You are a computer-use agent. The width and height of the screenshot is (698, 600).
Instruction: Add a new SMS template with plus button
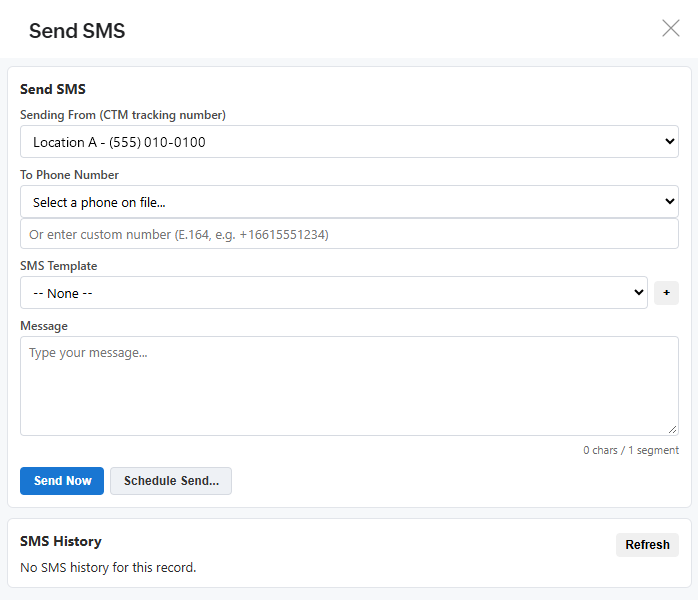point(666,293)
